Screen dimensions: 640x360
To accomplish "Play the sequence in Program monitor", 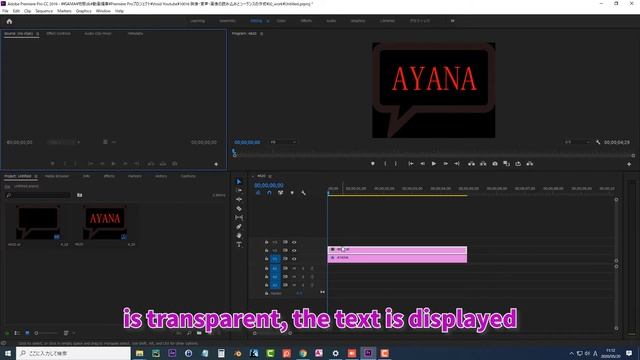I will coord(433,164).
